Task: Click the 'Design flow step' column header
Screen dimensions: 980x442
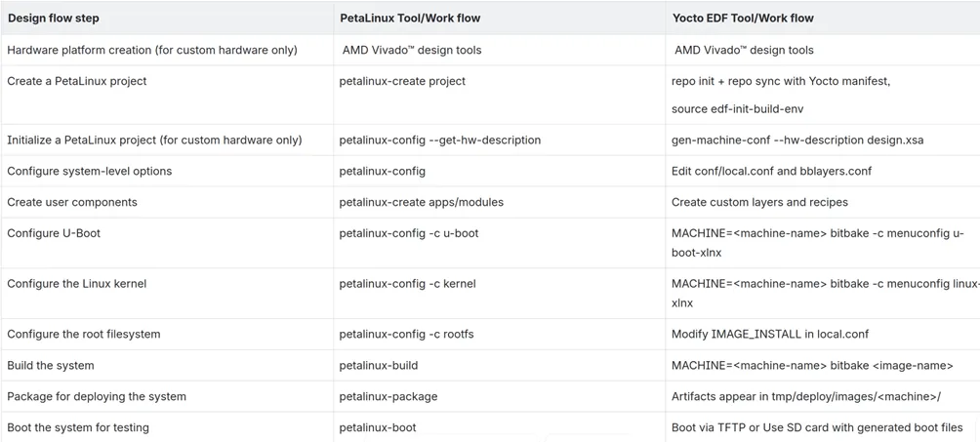Action: [x=54, y=19]
